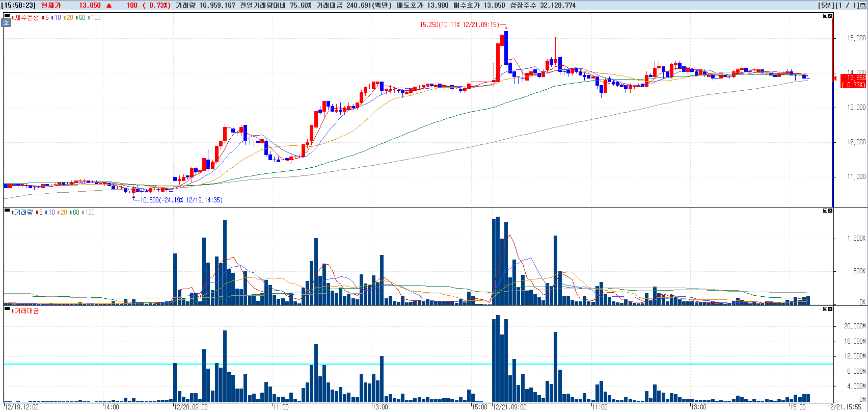The height and width of the screenshot is (412, 868).
Task: Close the 거래량 volume pane via its X icon
Action: click(830, 211)
